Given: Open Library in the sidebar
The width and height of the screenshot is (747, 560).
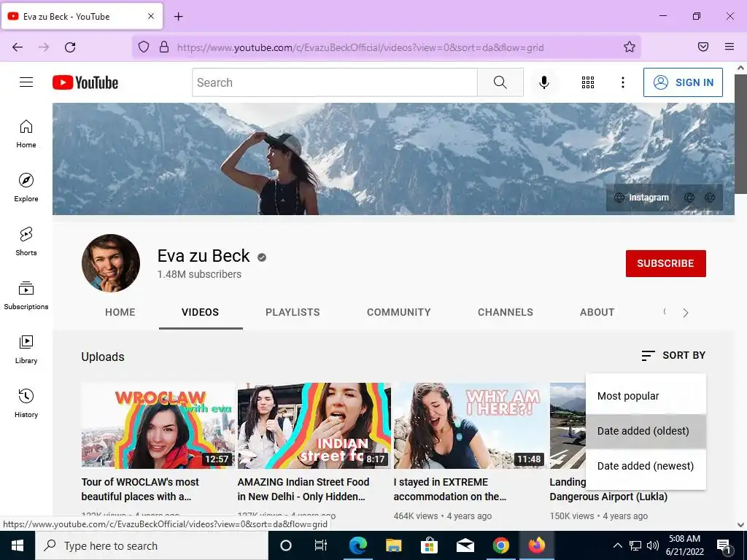Looking at the screenshot, I should pos(26,349).
